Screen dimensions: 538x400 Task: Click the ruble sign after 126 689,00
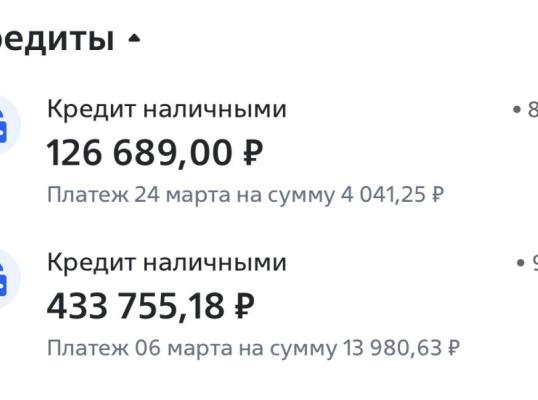(253, 153)
